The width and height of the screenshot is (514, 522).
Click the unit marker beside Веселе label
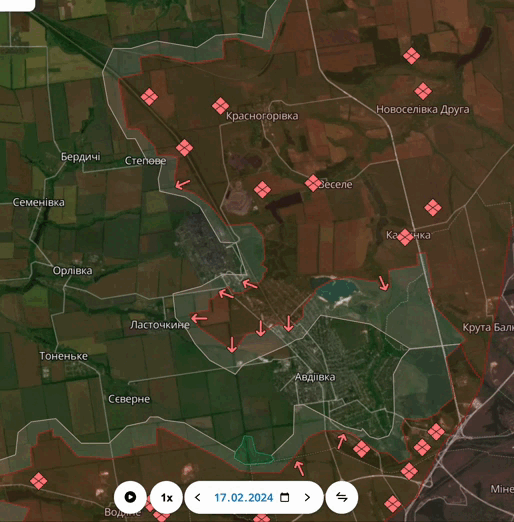pyautogui.click(x=313, y=183)
